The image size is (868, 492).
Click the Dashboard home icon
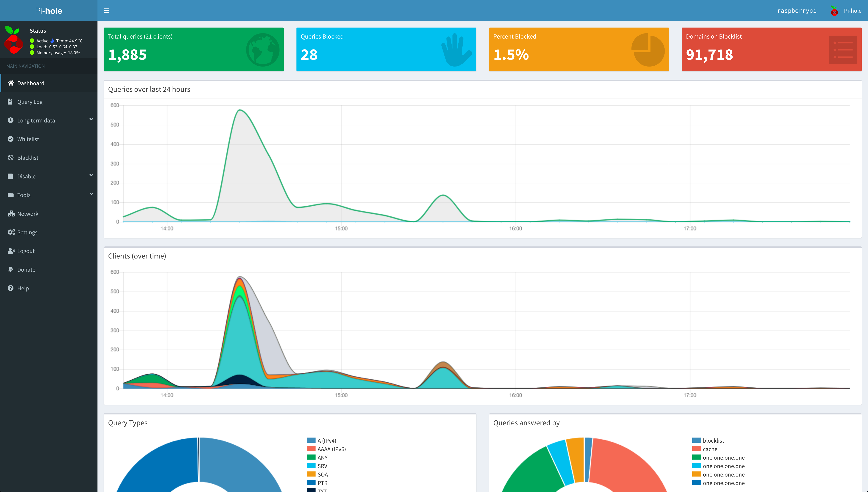(11, 83)
